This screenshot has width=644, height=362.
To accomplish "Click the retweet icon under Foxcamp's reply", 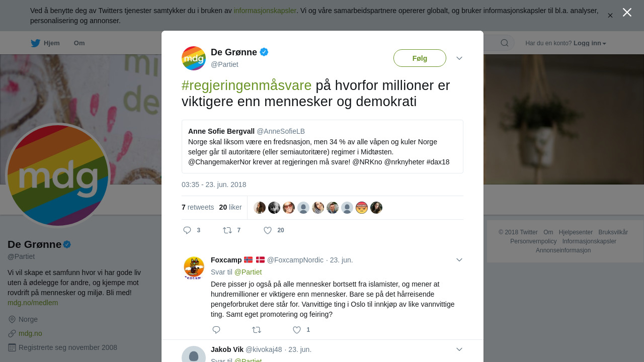I will pyautogui.click(x=257, y=330).
